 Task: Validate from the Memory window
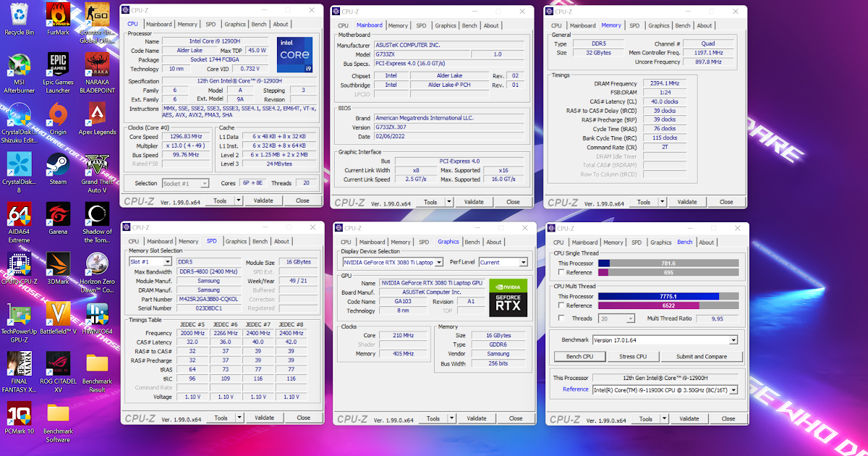(x=687, y=202)
